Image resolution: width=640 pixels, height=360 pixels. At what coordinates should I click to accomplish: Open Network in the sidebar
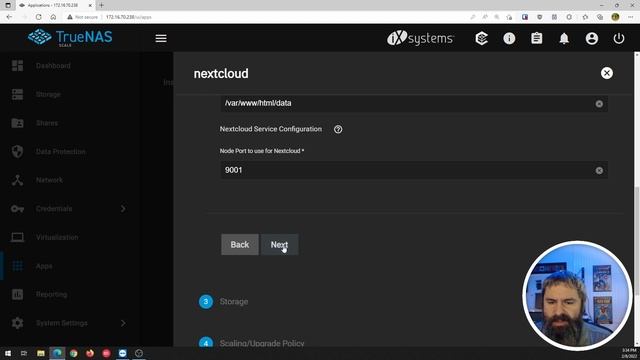coord(49,180)
